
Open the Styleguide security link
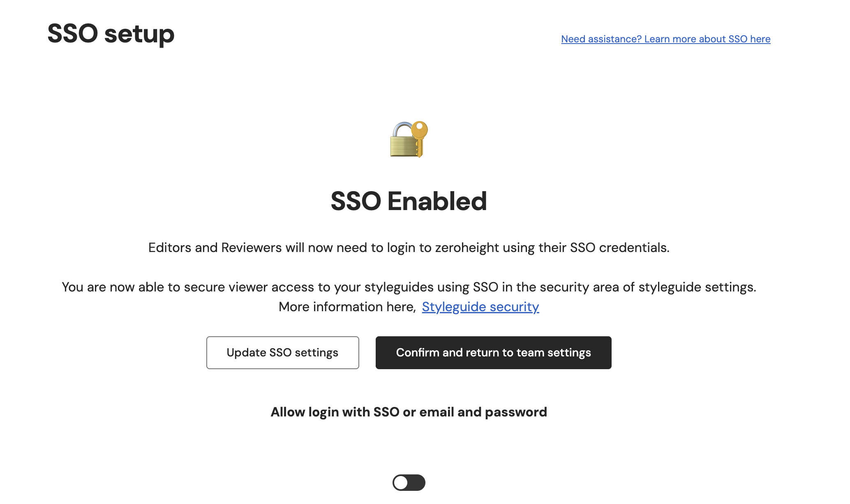tap(480, 307)
